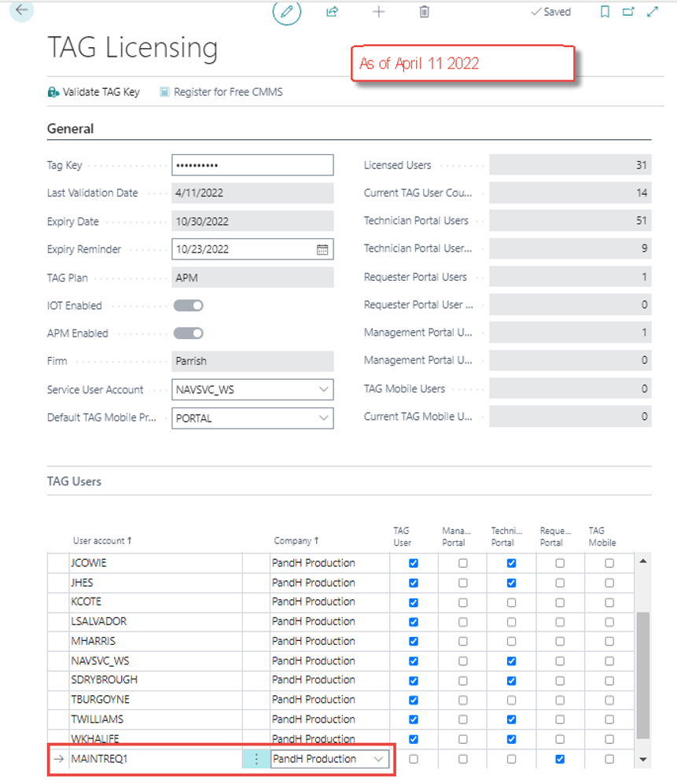Viewport: 677px width, 784px height.
Task: Select the NAVSVC_WS user account cell
Action: pyautogui.click(x=156, y=661)
